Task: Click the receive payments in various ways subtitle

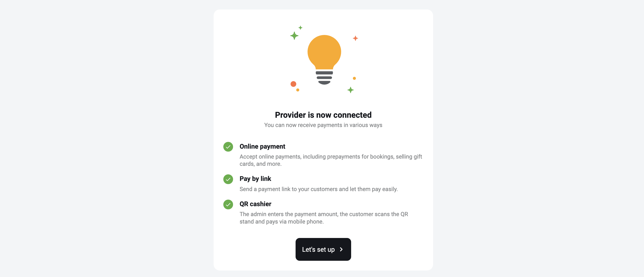Action: coord(323,125)
